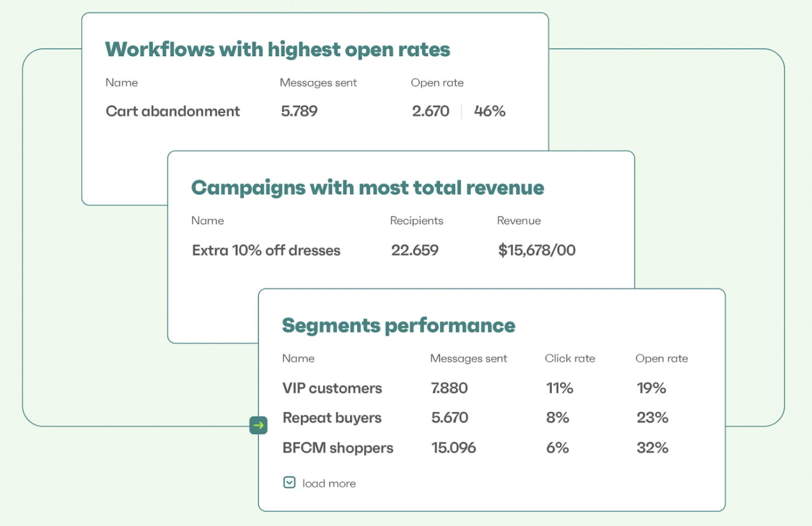Sort segments by Click rate column
Image resolution: width=812 pixels, height=526 pixels.
[569, 358]
